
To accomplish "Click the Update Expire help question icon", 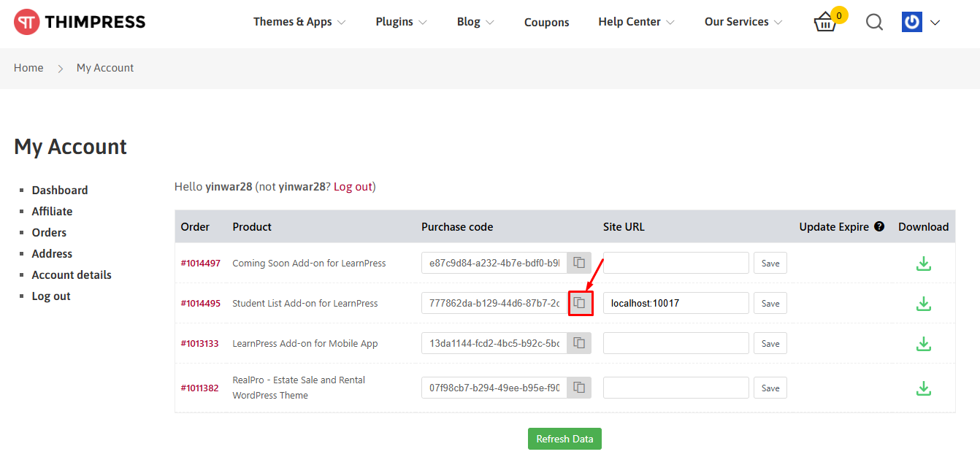I will [x=879, y=226].
